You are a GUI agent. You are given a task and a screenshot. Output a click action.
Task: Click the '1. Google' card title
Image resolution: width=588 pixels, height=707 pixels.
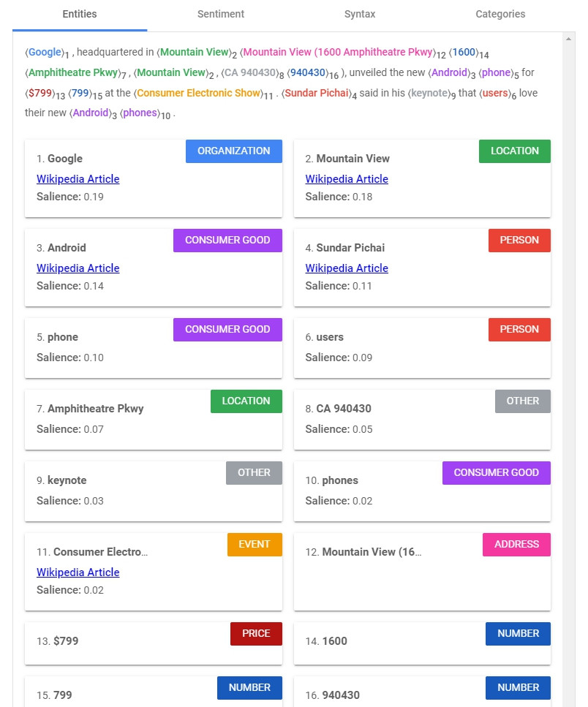(59, 159)
